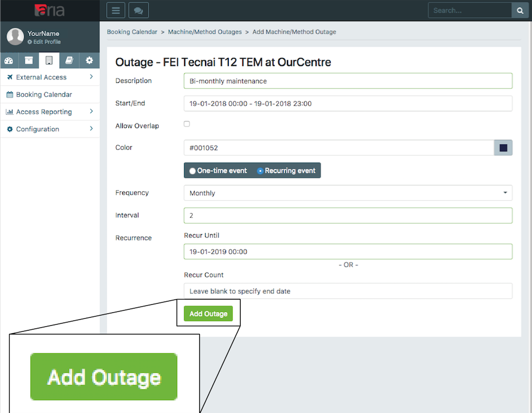The image size is (532, 413).
Task: Go to Machine/Method Outages breadcrumb
Action: click(205, 32)
